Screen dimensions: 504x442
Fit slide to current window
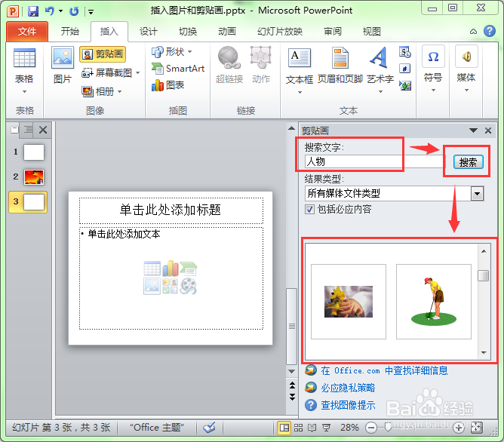coord(477,428)
